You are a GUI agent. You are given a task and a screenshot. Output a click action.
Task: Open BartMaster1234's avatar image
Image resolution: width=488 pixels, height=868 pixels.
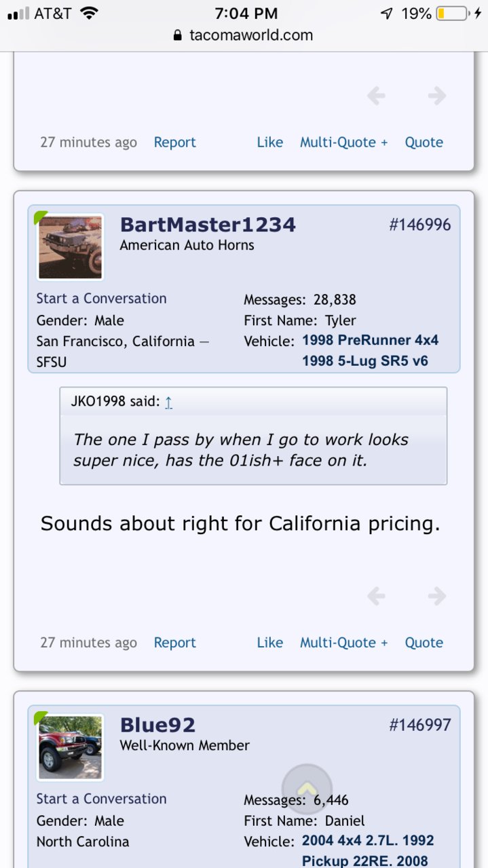pyautogui.click(x=70, y=247)
